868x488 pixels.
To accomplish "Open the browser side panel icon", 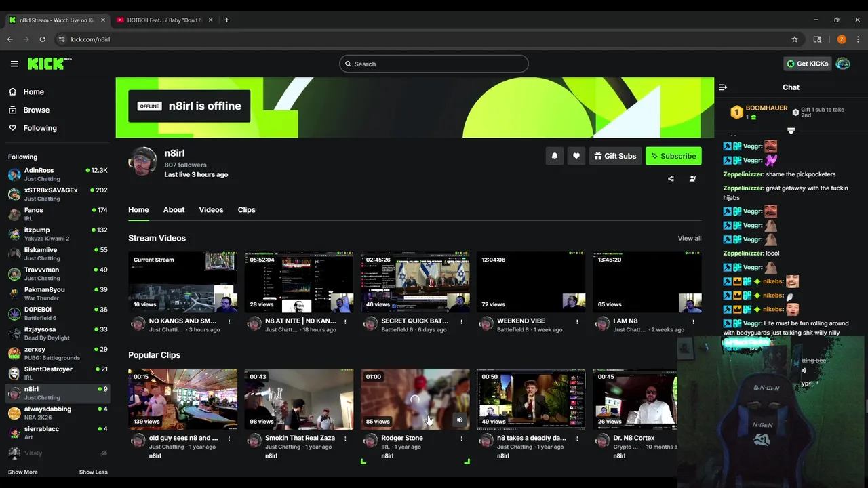I will (818, 39).
